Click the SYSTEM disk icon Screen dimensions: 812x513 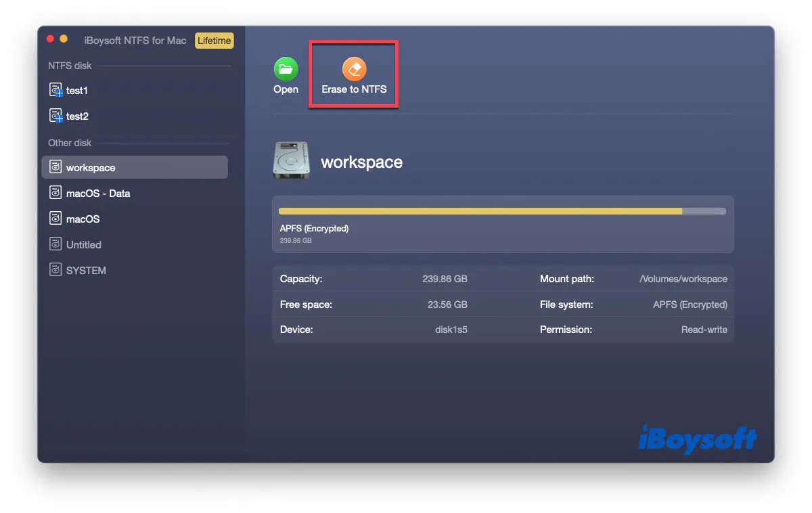[x=56, y=271]
